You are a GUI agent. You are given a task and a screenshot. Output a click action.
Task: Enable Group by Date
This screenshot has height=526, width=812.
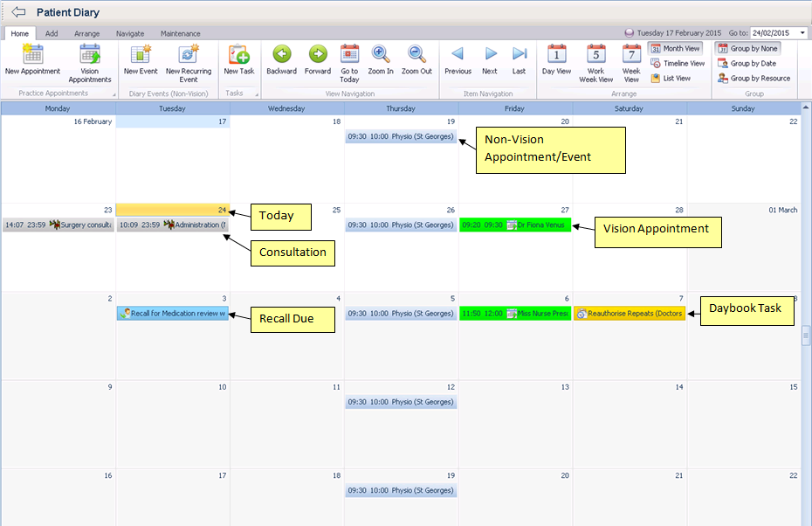click(x=747, y=64)
